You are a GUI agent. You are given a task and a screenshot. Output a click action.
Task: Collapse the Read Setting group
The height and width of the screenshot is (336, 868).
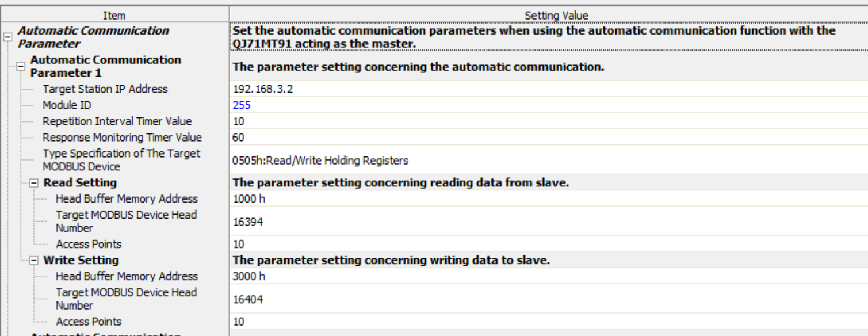34,183
